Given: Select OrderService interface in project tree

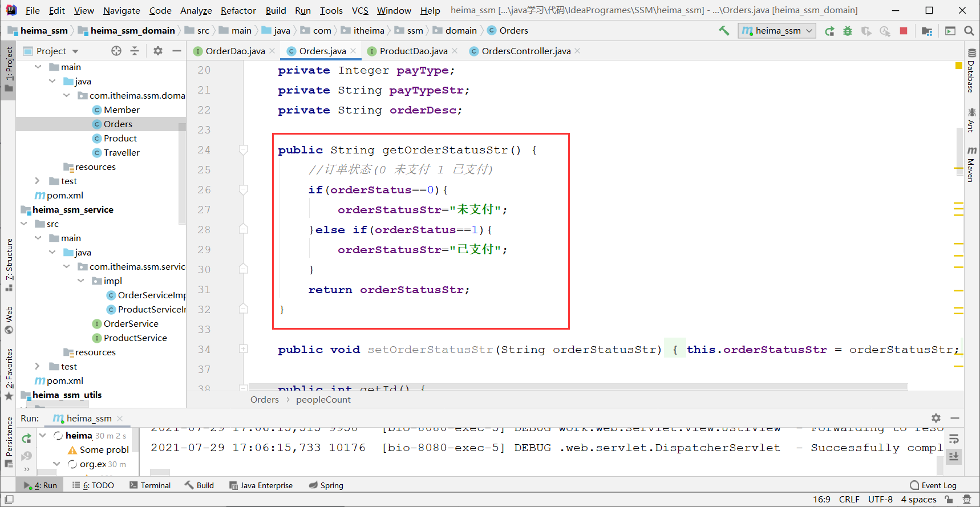Looking at the screenshot, I should (131, 323).
